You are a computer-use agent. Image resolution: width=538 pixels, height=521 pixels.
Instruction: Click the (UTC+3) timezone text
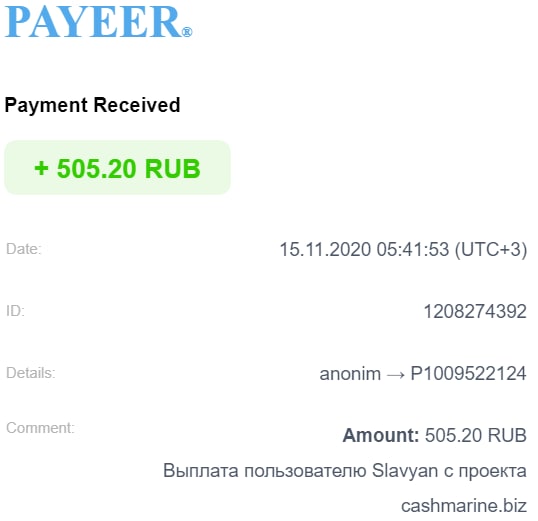(491, 250)
